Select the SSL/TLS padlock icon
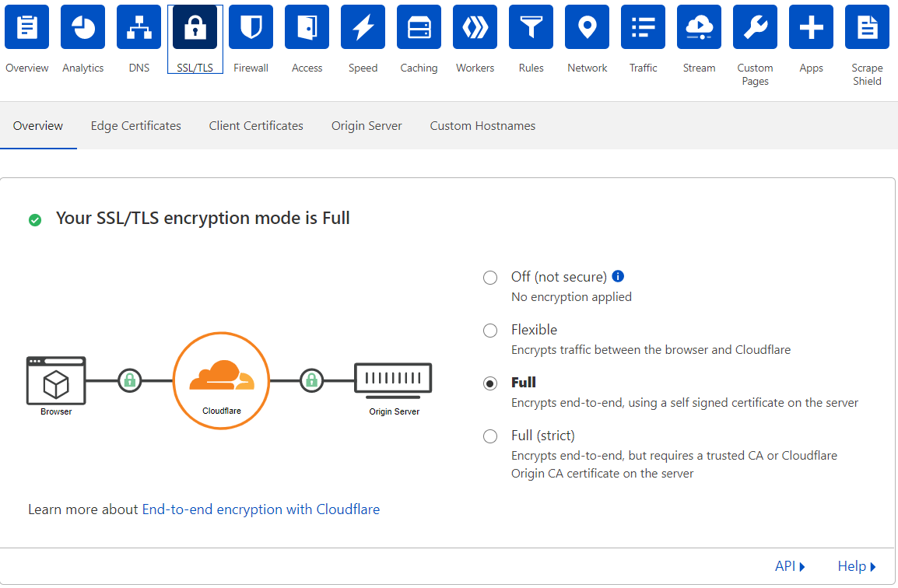898x588 pixels. [x=195, y=27]
